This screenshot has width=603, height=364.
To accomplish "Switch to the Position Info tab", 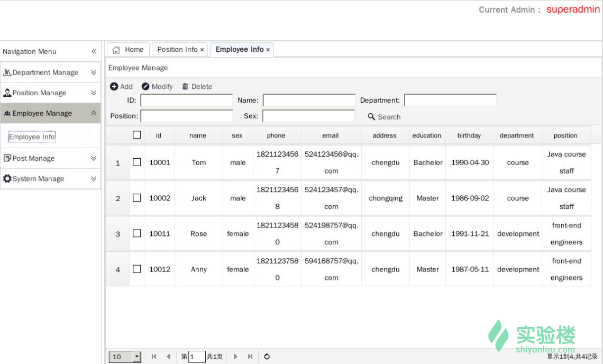I will 180,50.
